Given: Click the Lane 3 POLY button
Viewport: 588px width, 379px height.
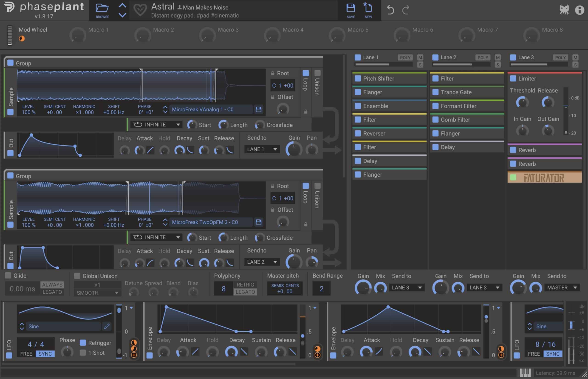Looking at the screenshot, I should (560, 57).
